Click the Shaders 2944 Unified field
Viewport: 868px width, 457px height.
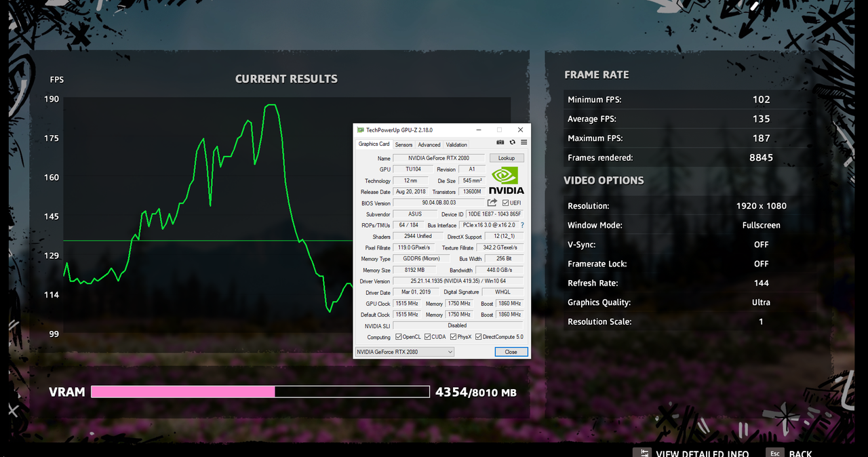tap(418, 237)
